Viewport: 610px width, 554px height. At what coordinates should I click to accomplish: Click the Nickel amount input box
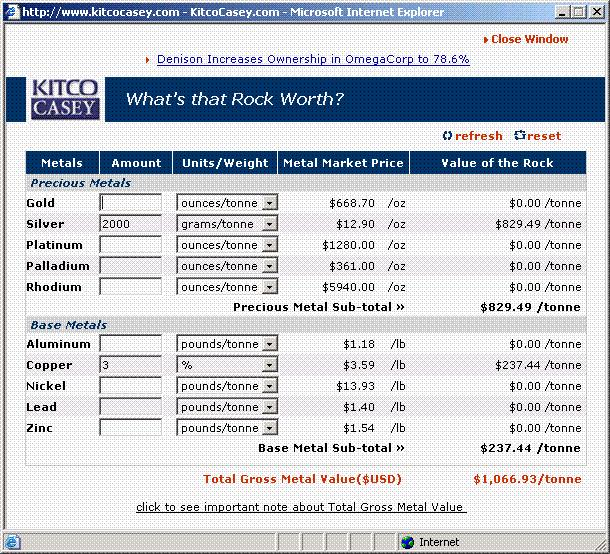click(x=130, y=386)
